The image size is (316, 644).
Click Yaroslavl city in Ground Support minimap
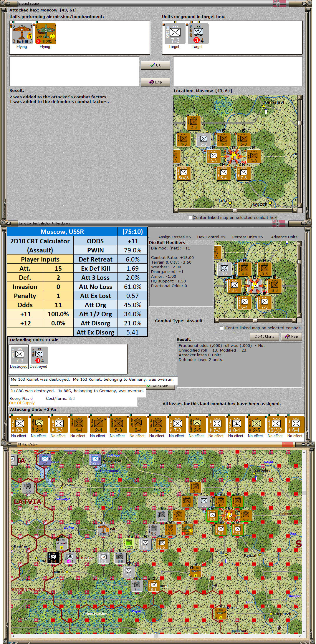[x=264, y=106]
